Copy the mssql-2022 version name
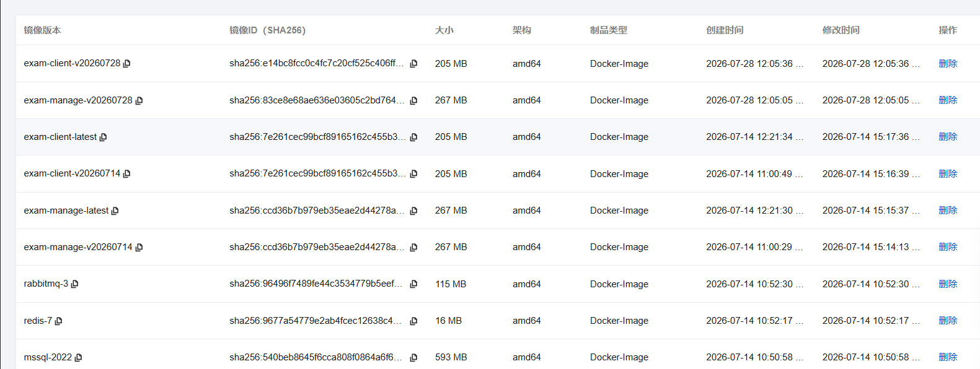 [x=78, y=357]
